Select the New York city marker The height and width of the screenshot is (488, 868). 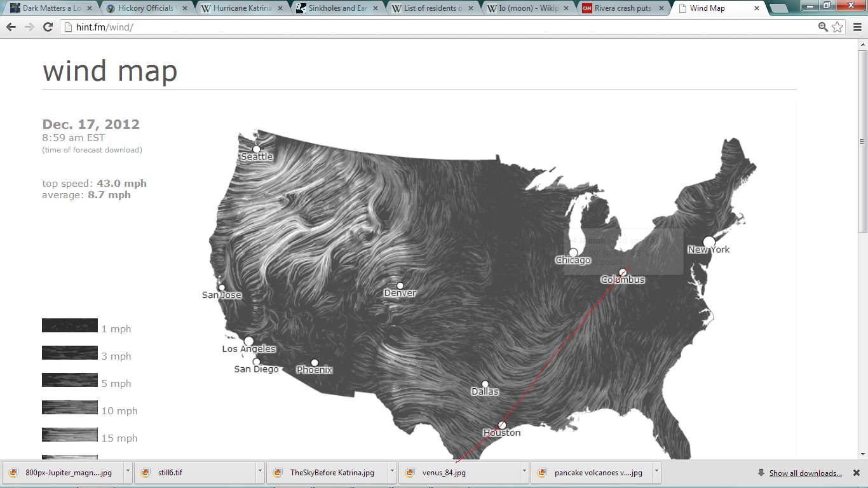pos(709,241)
